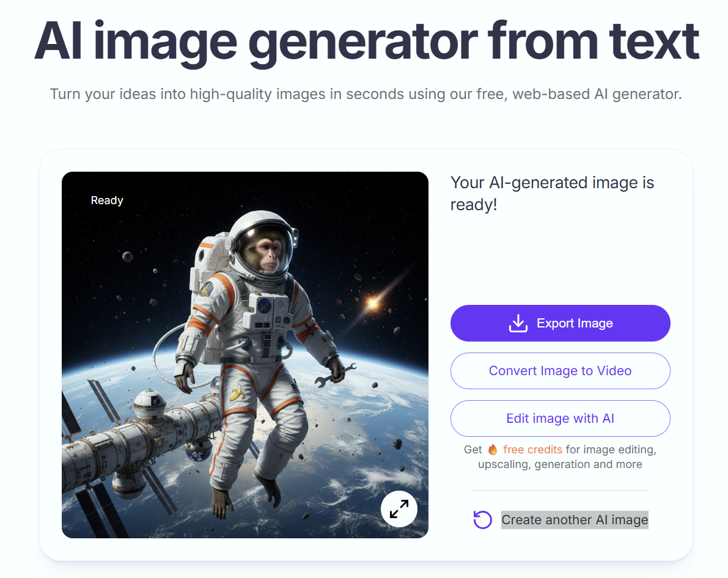Select Create another AI image
Image resolution: width=728 pixels, height=578 pixels.
point(575,519)
